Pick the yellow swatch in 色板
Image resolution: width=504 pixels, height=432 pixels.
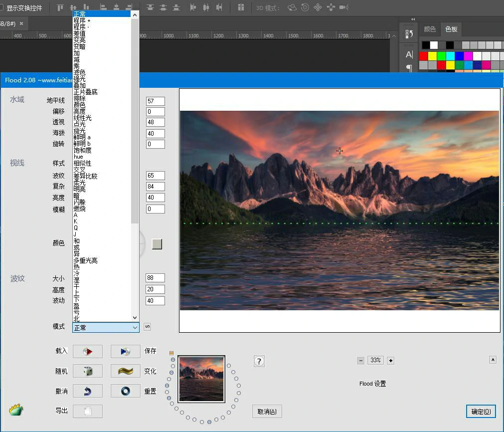[433, 56]
